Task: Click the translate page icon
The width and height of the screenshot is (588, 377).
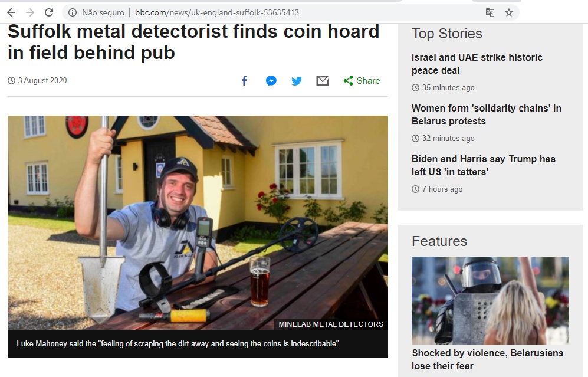Action: pos(490,12)
